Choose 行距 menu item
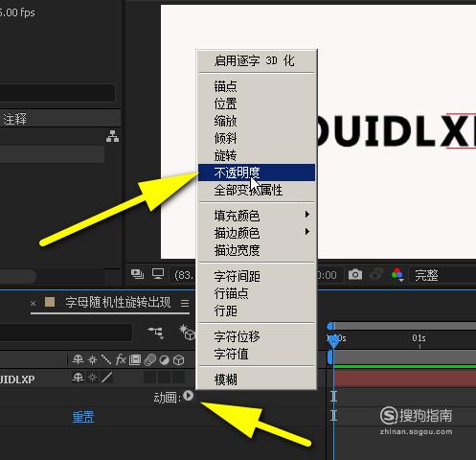 coord(257,310)
